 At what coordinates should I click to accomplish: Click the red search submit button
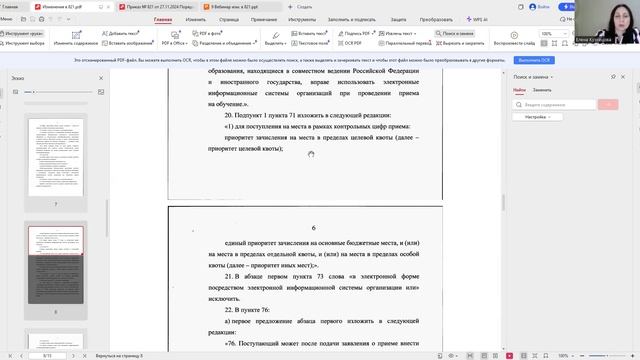(608, 104)
